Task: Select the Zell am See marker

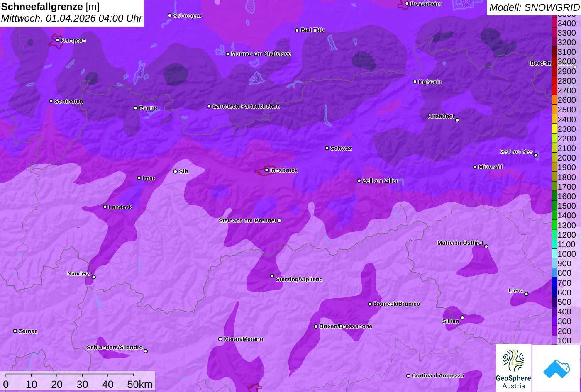Action: (x=536, y=156)
